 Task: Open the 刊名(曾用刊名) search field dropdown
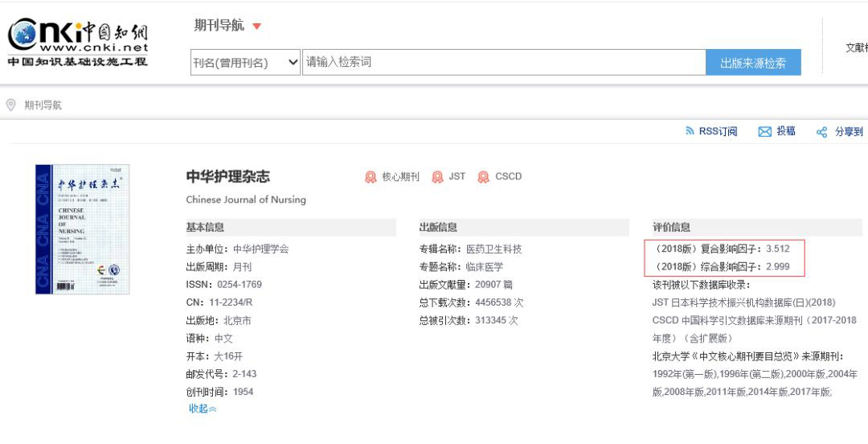coord(245,62)
